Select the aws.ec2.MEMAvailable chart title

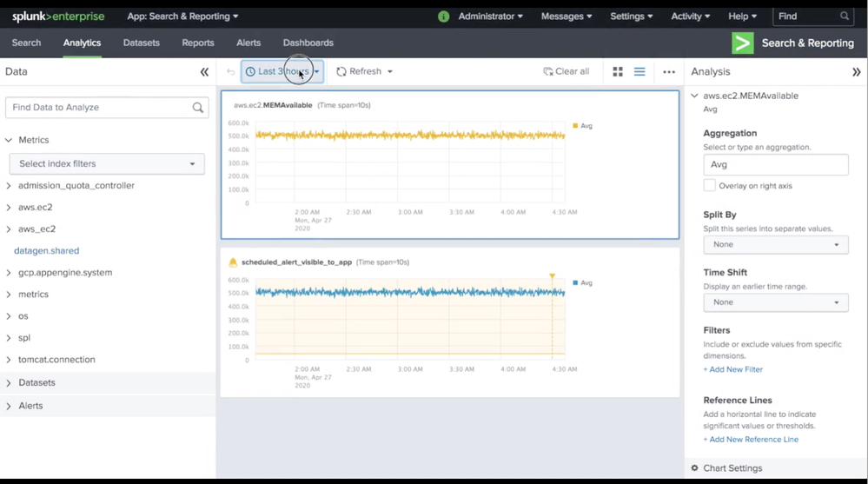pos(273,105)
